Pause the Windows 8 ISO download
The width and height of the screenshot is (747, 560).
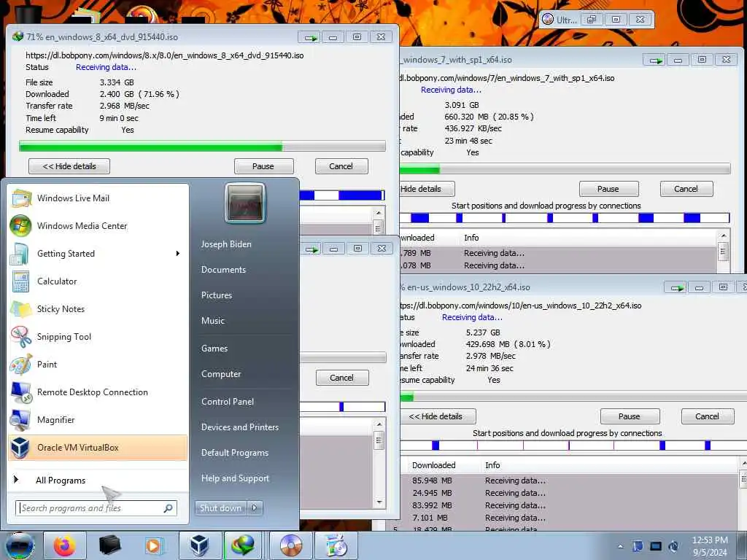coord(263,166)
